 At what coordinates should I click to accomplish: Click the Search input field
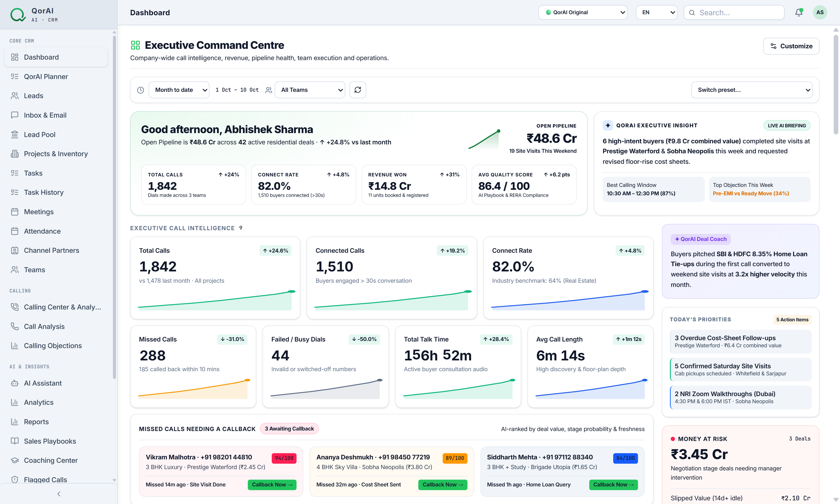[734, 13]
